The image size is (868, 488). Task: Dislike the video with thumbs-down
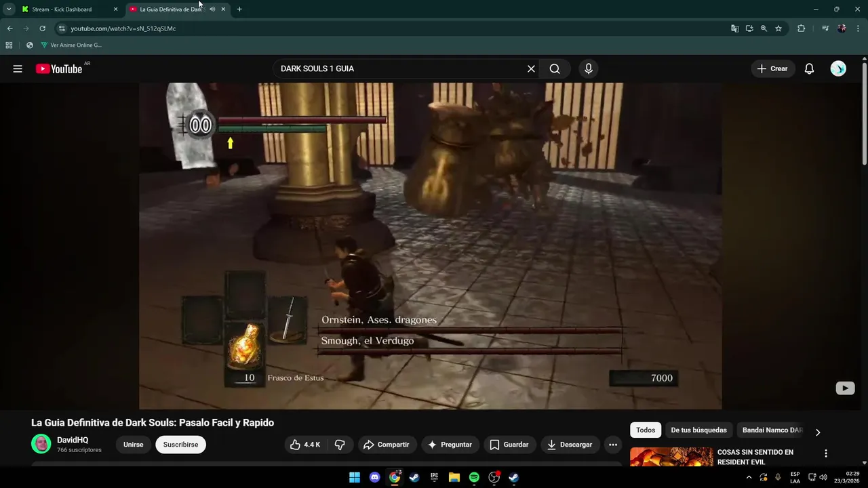tap(340, 445)
